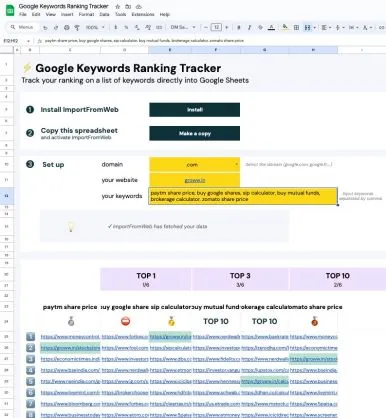Toggle italic formatting
Screen dimensions: 386x418
coord(249,27)
